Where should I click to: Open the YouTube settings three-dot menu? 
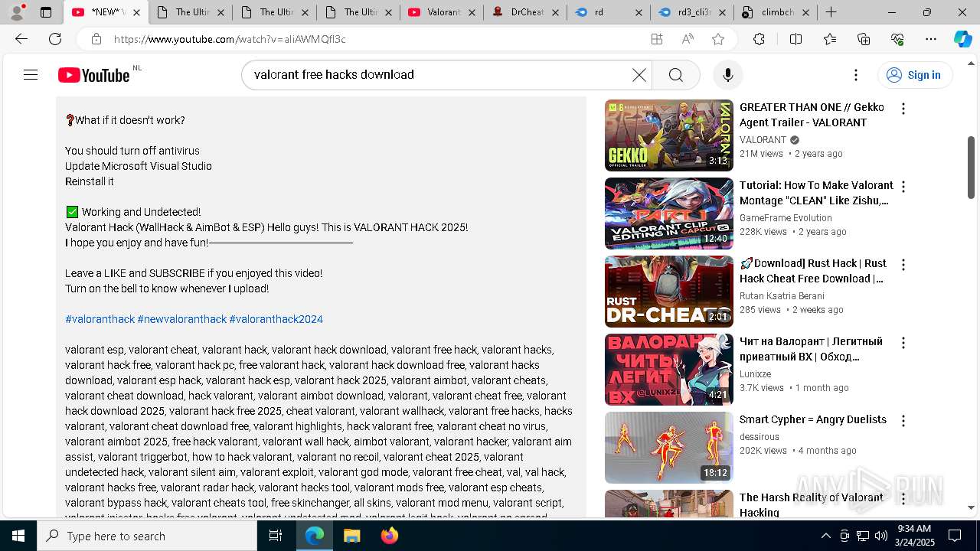point(856,74)
